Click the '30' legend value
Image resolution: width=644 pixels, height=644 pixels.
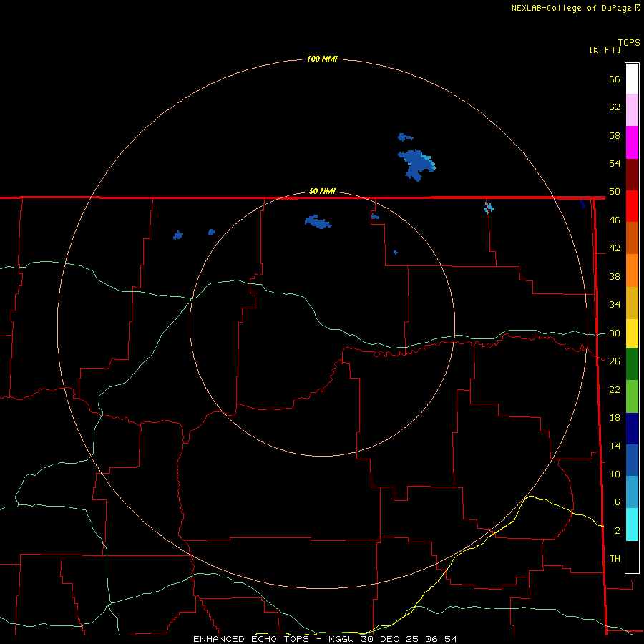[x=615, y=333]
